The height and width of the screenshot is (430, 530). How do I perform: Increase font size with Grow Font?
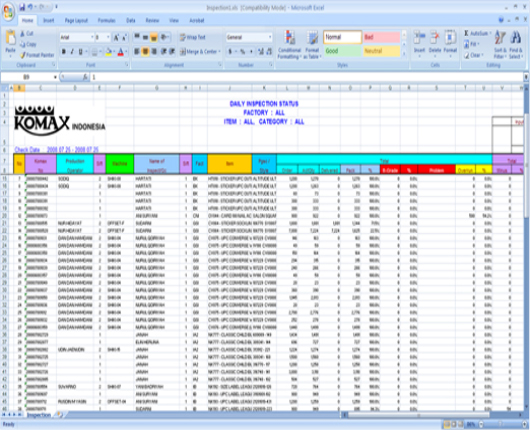point(116,38)
